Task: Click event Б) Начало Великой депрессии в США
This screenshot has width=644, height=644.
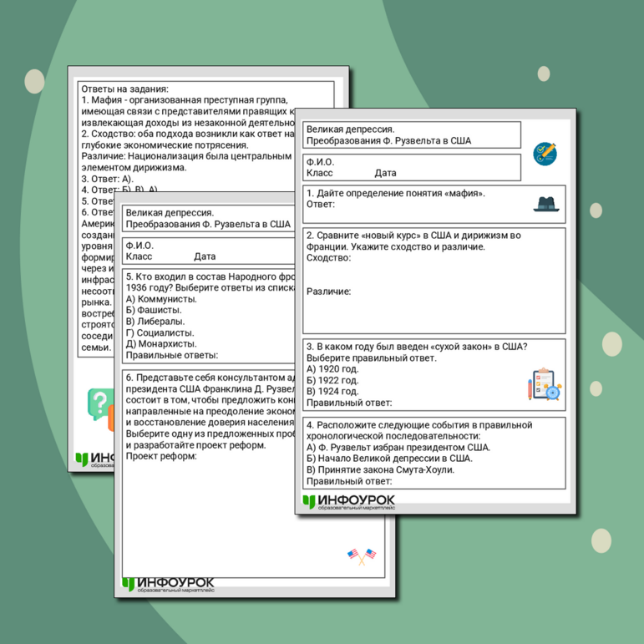Action: coord(389,458)
